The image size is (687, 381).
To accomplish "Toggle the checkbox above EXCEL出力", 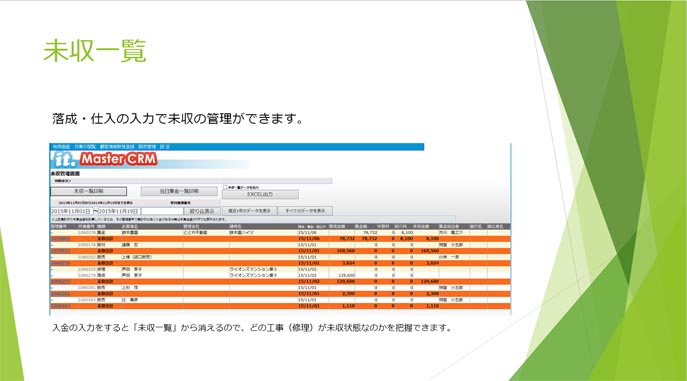I will click(225, 187).
